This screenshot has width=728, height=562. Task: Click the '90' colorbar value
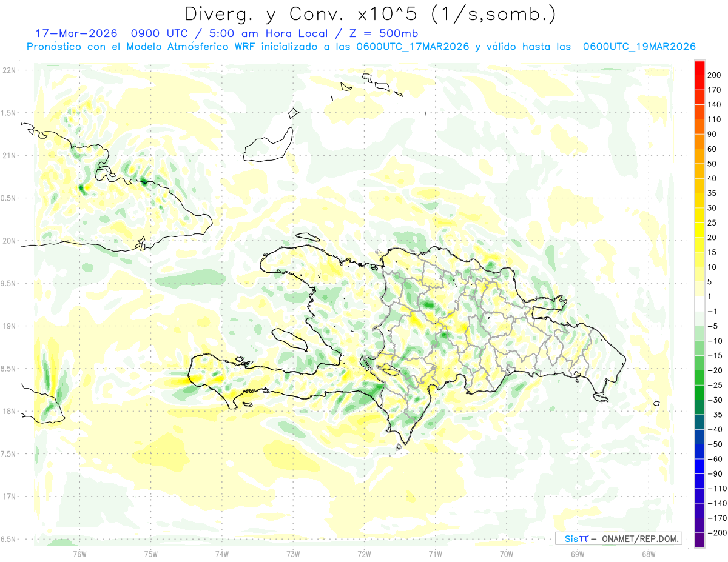(x=712, y=135)
